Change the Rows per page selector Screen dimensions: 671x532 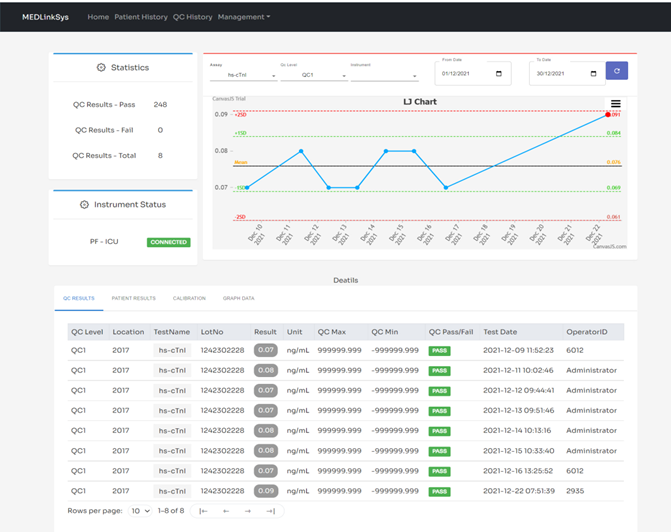point(139,510)
